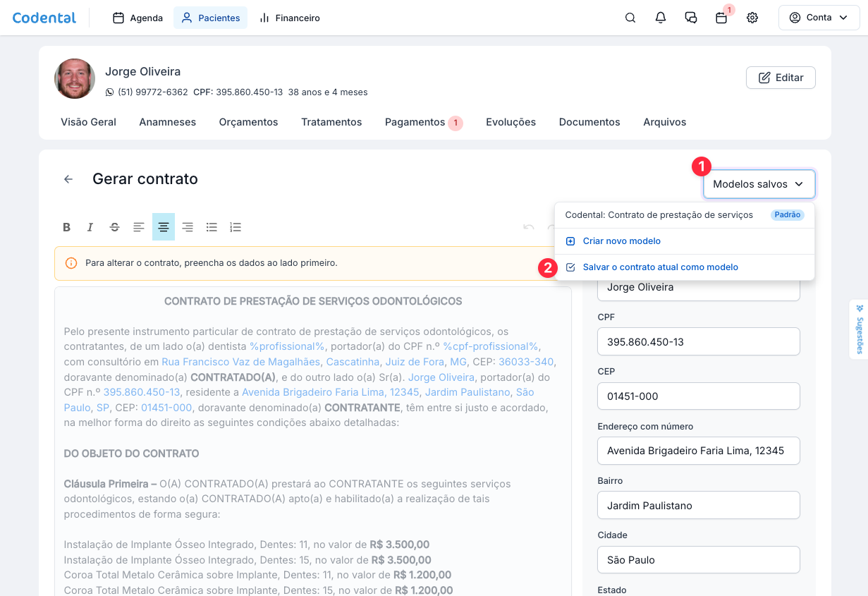Insert a bulleted list
The height and width of the screenshot is (596, 868).
[212, 227]
